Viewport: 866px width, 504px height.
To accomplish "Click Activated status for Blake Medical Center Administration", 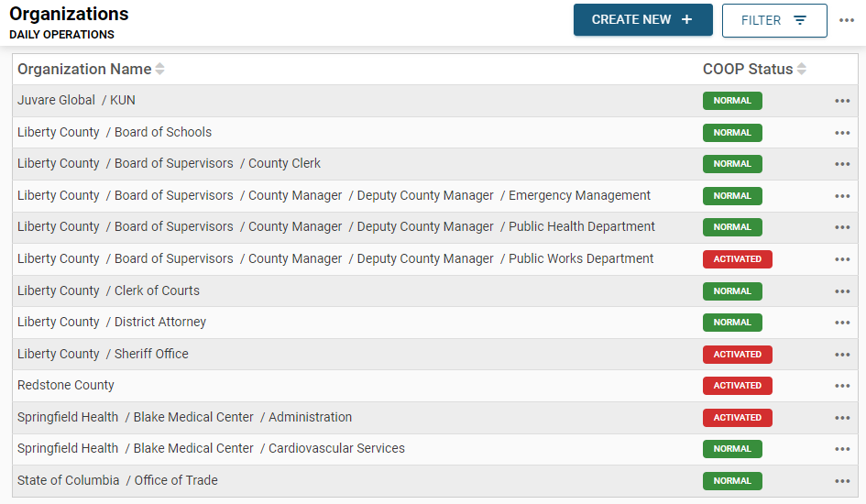I will [x=737, y=418].
